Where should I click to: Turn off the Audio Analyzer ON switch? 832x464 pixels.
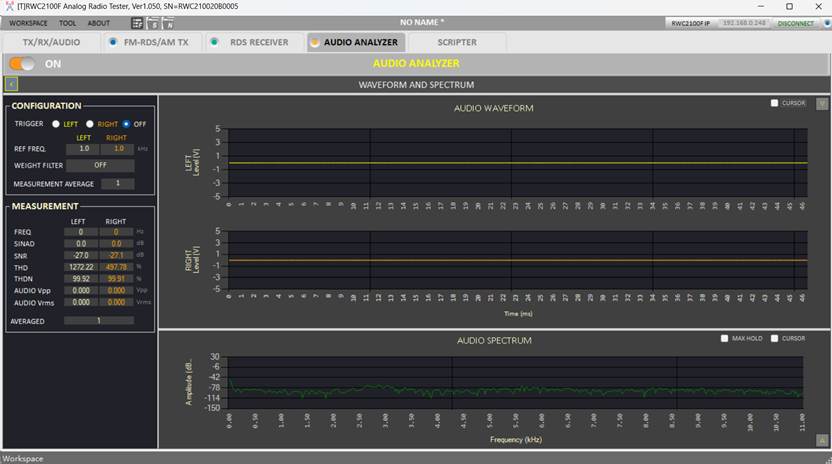[22, 64]
